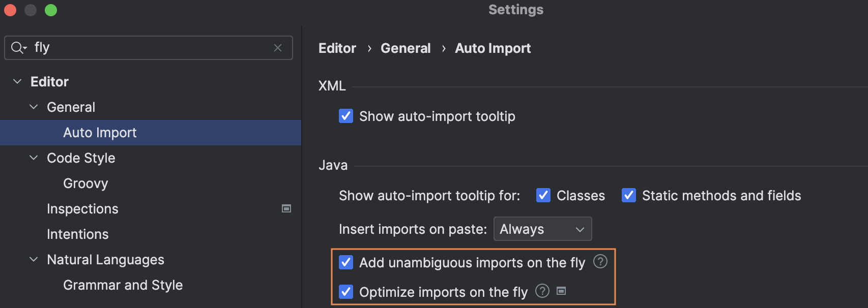868x308 pixels.
Task: Disable Static methods and fields tooltip
Action: point(629,196)
